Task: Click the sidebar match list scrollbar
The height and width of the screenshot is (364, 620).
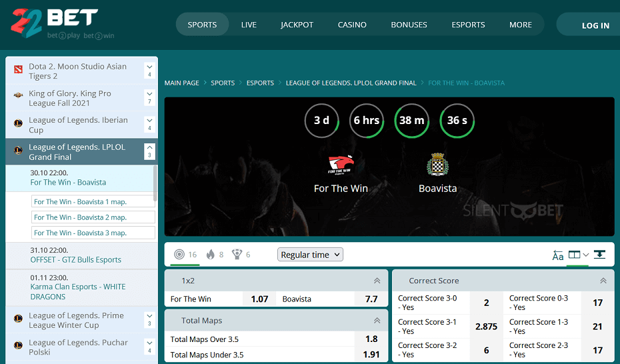Action: 155,183
